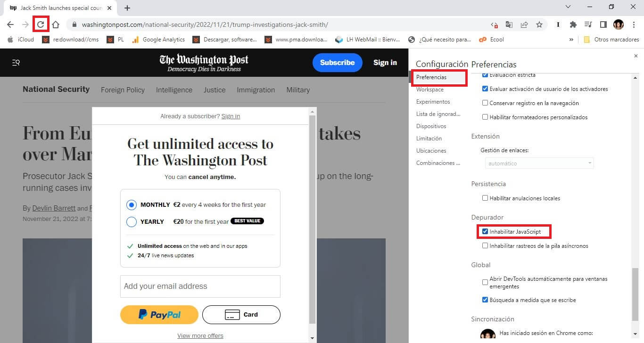Viewport: 644px width, 343px height.
Task: Uncheck Búsqueda a medida que se escribe
Action: (485, 300)
